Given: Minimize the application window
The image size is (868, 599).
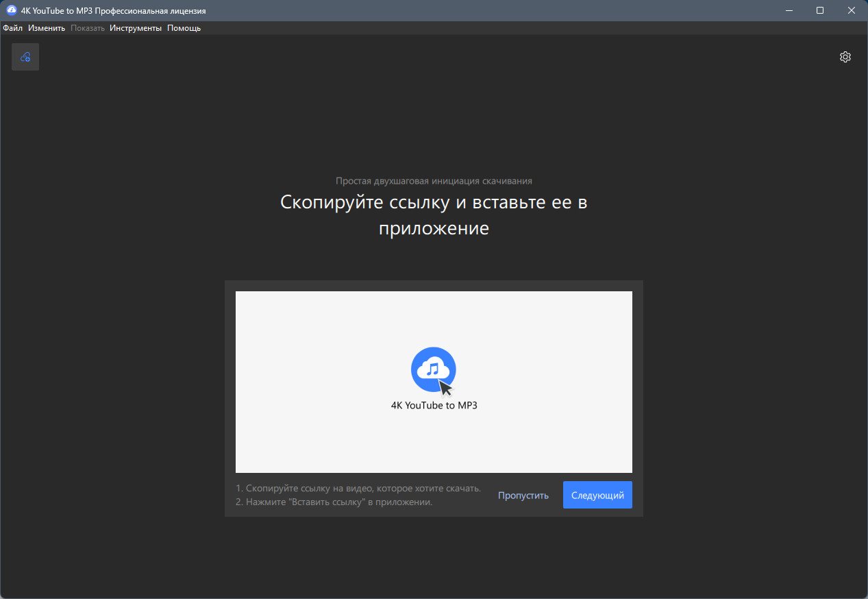Looking at the screenshot, I should point(788,10).
